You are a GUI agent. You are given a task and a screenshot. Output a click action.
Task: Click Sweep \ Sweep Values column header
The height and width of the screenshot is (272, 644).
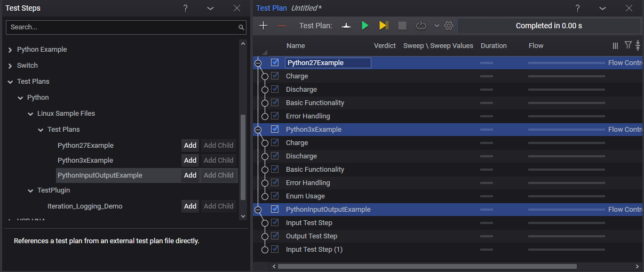click(x=438, y=46)
